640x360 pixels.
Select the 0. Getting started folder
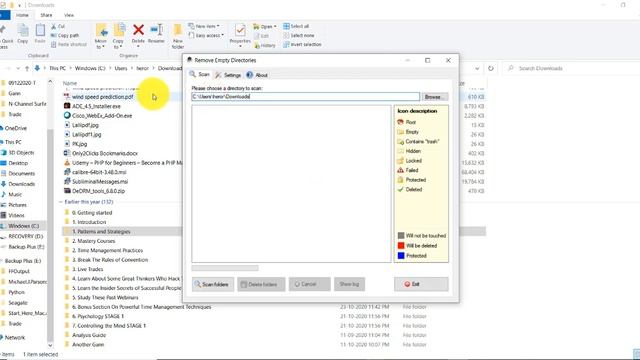point(92,213)
